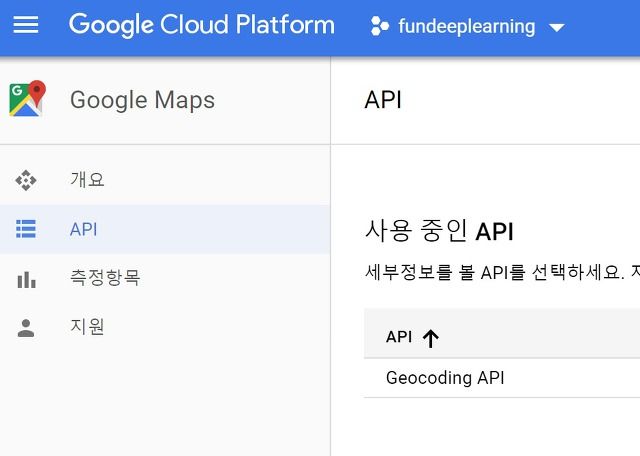Screen dimensions: 640x456
Task: Click the Google Maps product title
Action: click(142, 100)
